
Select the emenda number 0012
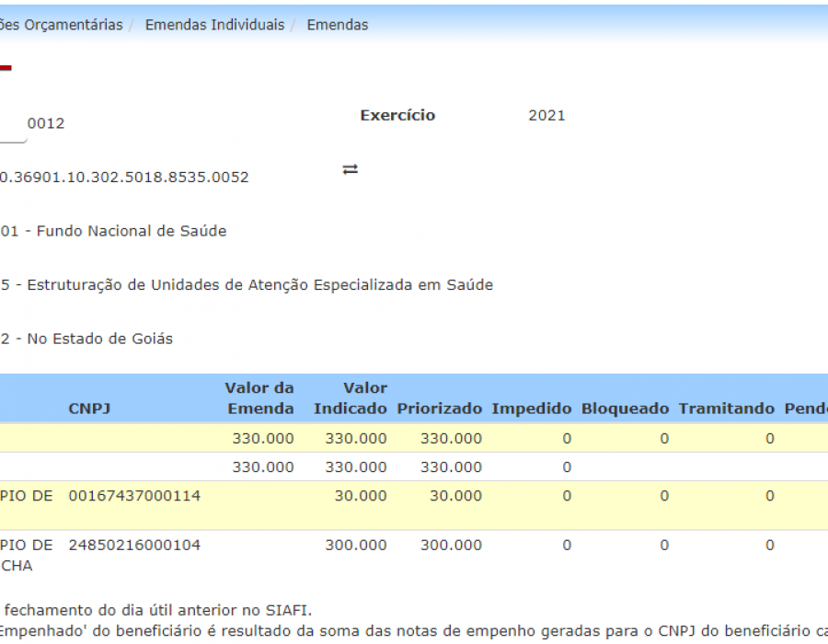(x=46, y=123)
